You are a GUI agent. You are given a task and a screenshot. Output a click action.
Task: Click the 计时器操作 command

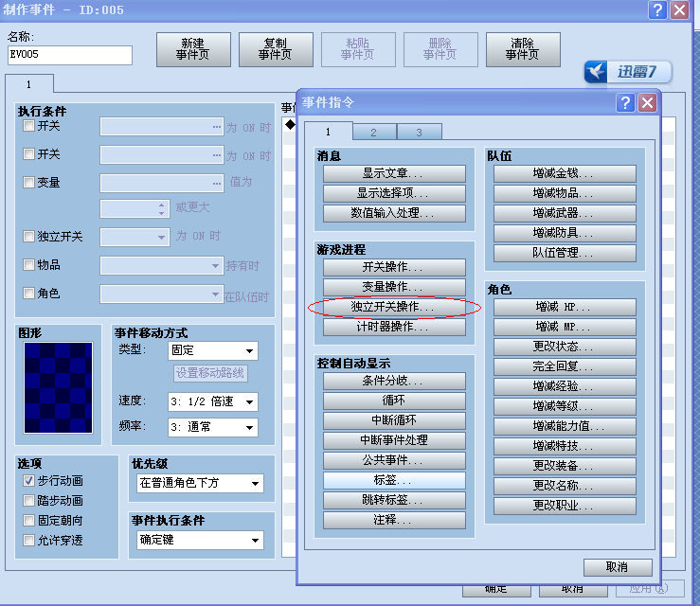(394, 327)
